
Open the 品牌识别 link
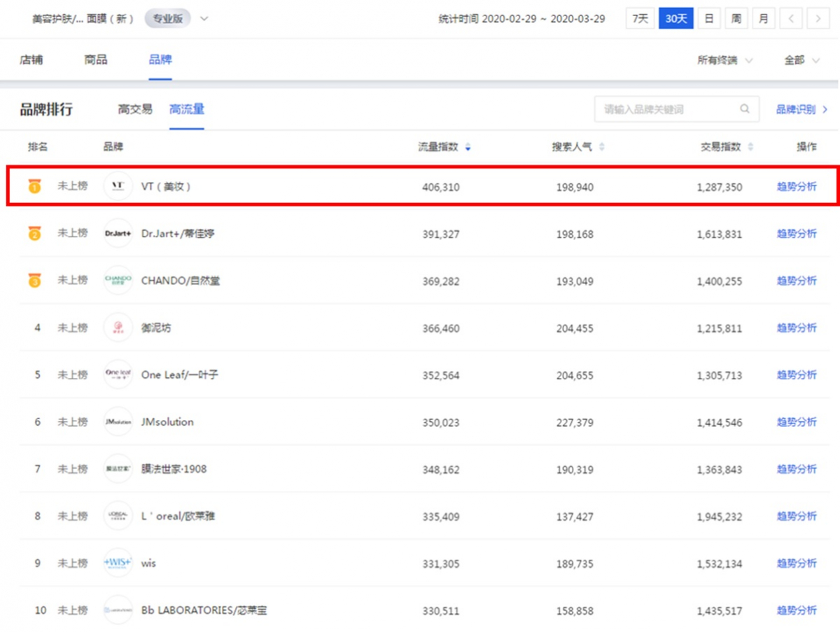tap(801, 109)
